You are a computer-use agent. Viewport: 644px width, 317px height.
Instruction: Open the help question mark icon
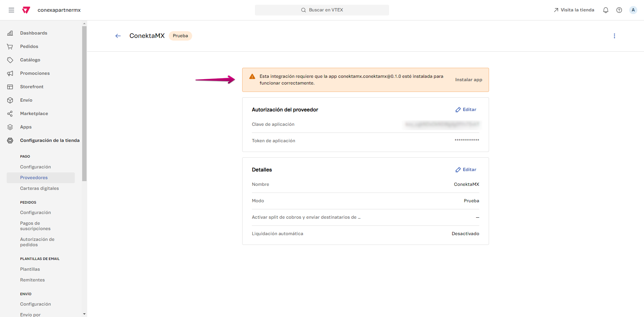[619, 10]
